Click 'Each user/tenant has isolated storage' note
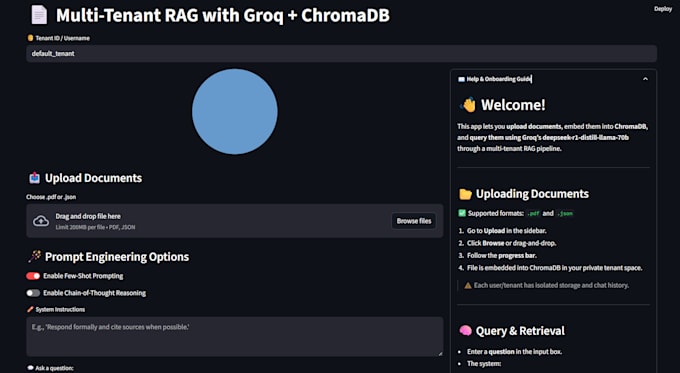680x373 pixels. click(551, 285)
